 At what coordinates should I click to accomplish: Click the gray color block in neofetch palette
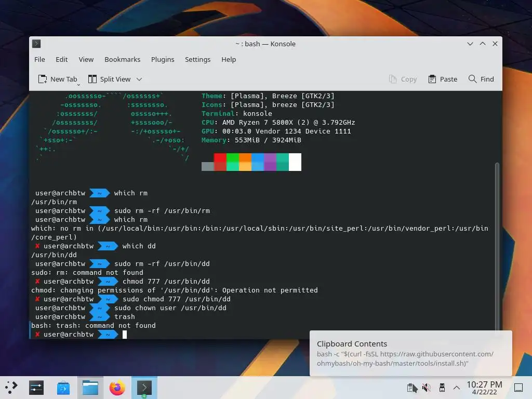tap(207, 166)
